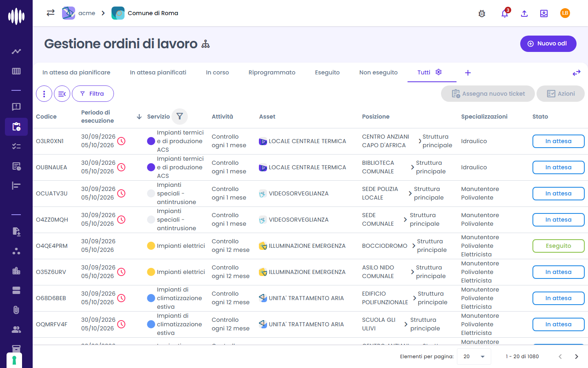This screenshot has height=368, width=588.
Task: Switch to the In attesa pianificati tab
Action: pyautogui.click(x=158, y=72)
